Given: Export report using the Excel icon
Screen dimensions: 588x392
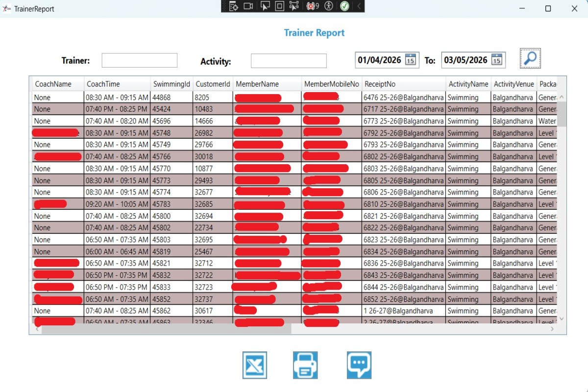Looking at the screenshot, I should pyautogui.click(x=255, y=365).
